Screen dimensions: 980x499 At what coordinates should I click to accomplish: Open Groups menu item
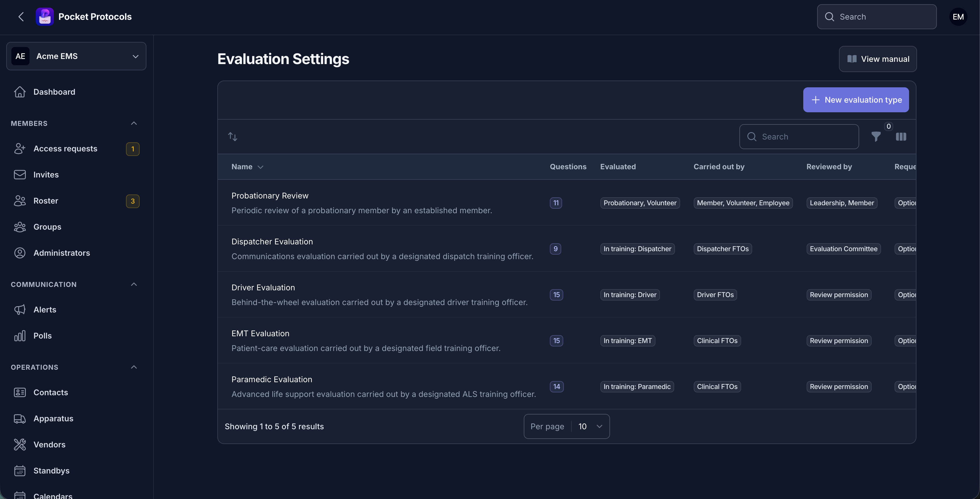click(x=76, y=227)
